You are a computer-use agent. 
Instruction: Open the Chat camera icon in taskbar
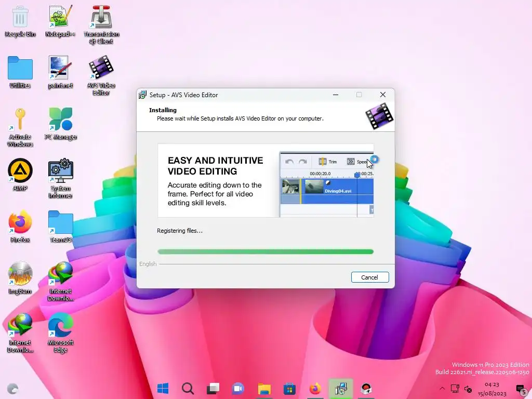click(x=238, y=389)
